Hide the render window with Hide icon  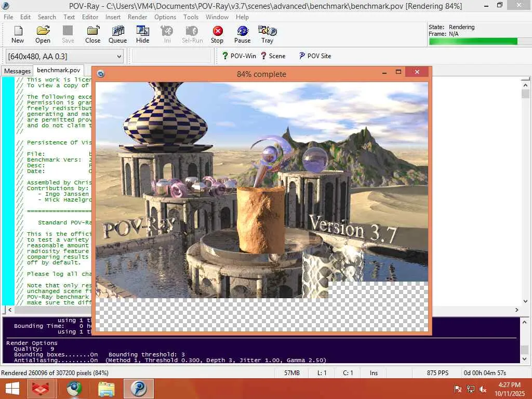142,35
